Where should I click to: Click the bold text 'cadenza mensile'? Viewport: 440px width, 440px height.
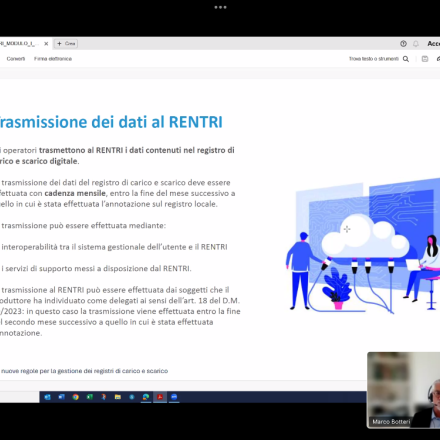(x=75, y=193)
